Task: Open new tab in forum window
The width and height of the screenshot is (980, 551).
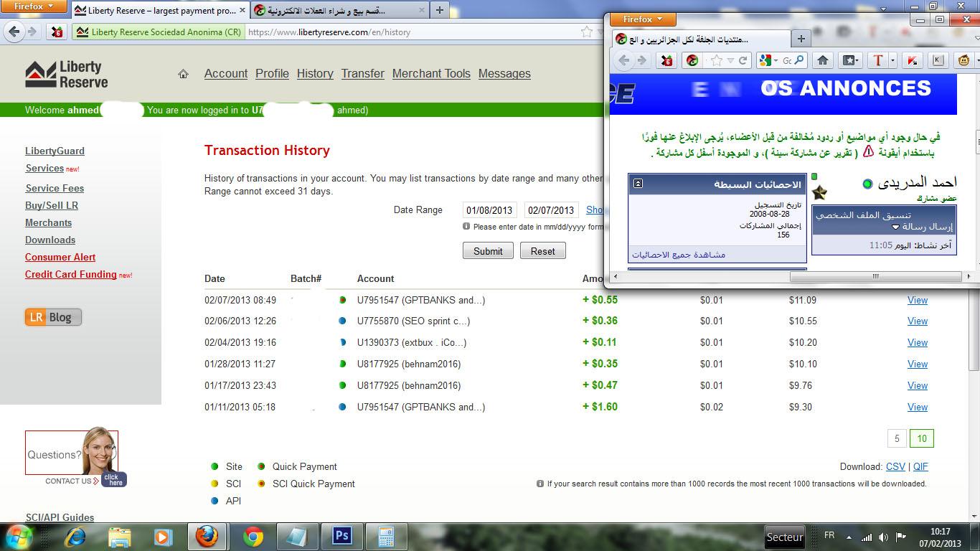Action: pos(801,39)
